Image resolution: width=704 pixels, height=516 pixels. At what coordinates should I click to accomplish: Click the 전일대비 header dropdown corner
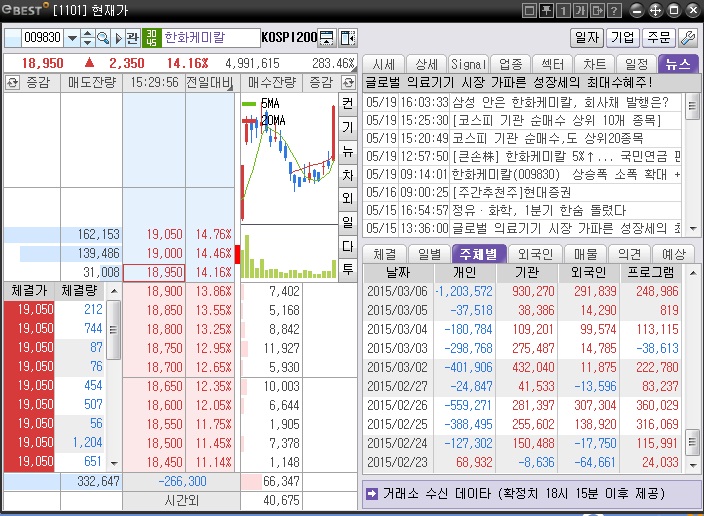[230, 88]
